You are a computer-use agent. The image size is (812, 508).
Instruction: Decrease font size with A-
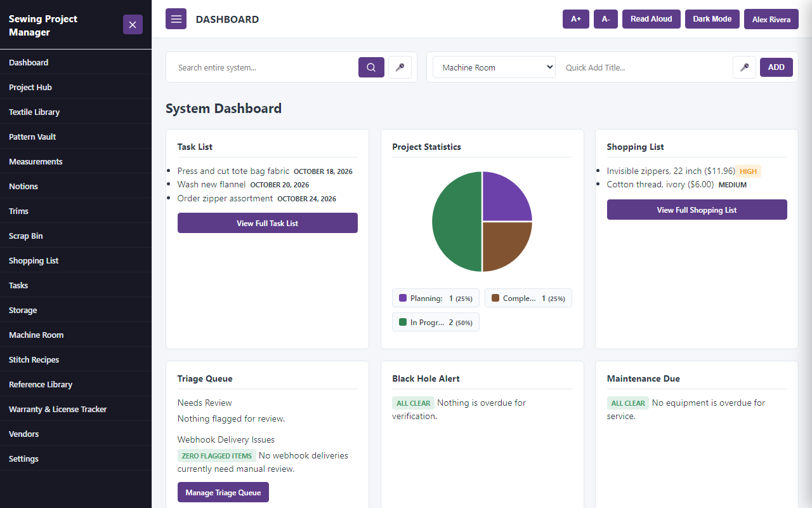pos(606,19)
